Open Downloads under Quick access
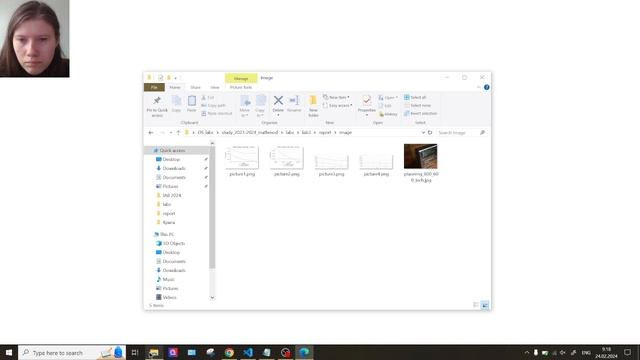Screen dimensions: 640x360 click(174, 169)
